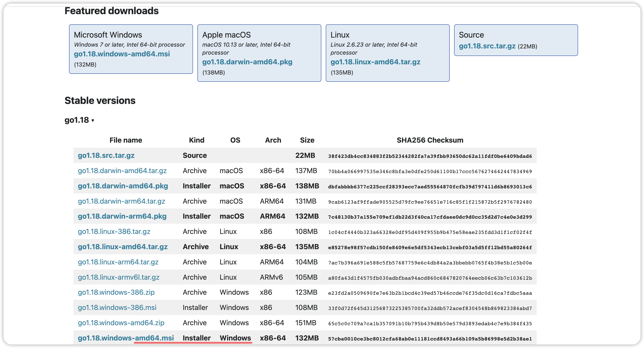Download go1.18.darwin-arm64.pkg installer
This screenshot has height=348, width=644.
pyautogui.click(x=122, y=216)
